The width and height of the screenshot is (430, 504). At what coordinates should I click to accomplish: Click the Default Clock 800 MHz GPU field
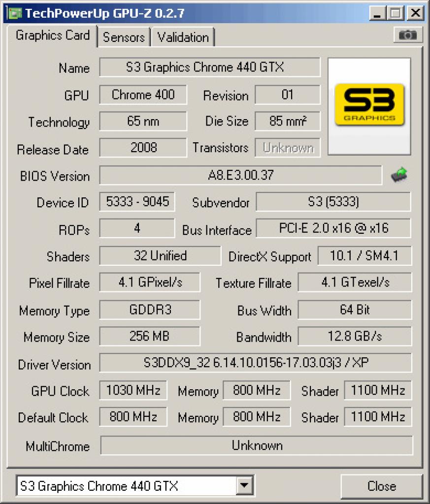[x=133, y=417]
